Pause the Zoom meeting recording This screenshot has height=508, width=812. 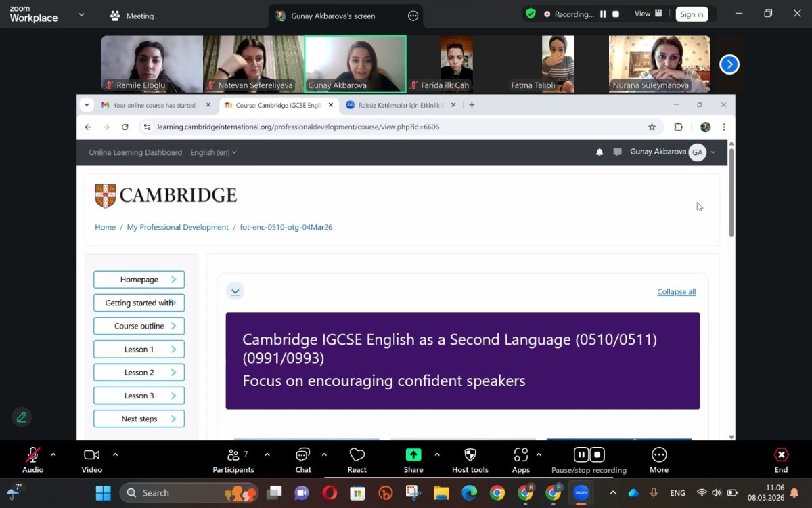[x=581, y=454]
